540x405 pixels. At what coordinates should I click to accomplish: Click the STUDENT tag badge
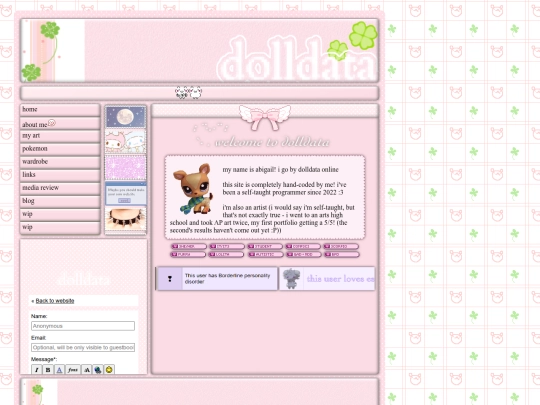[265, 247]
